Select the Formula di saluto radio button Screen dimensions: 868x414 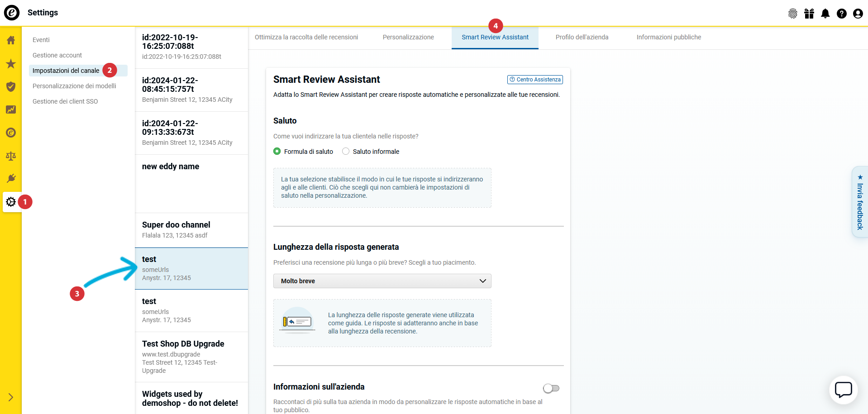click(x=277, y=152)
